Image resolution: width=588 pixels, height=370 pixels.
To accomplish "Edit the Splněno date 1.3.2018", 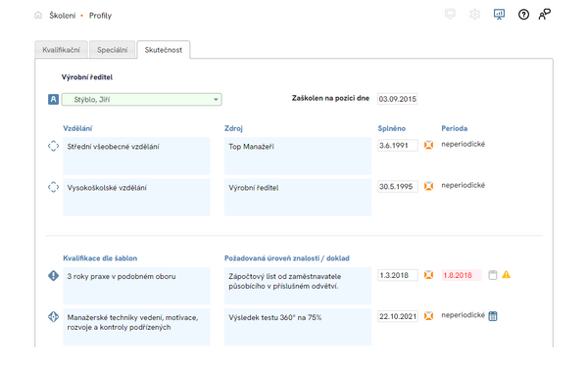I will 398,275.
